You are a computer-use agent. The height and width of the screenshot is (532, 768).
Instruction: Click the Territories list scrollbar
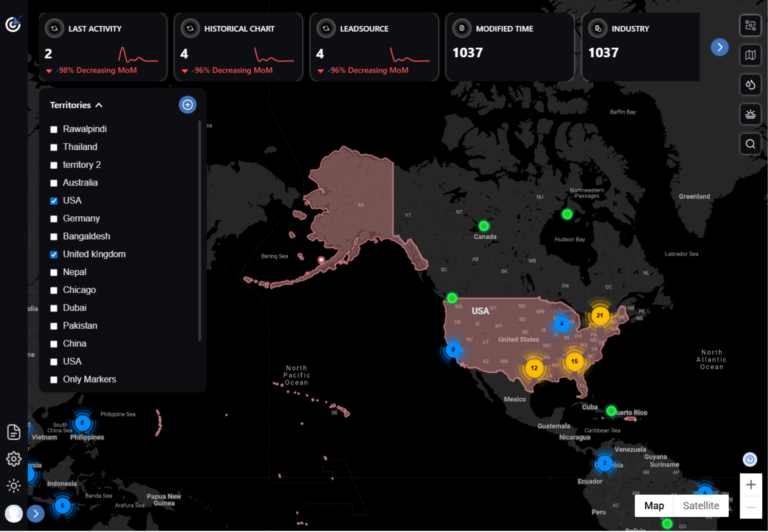point(200,231)
